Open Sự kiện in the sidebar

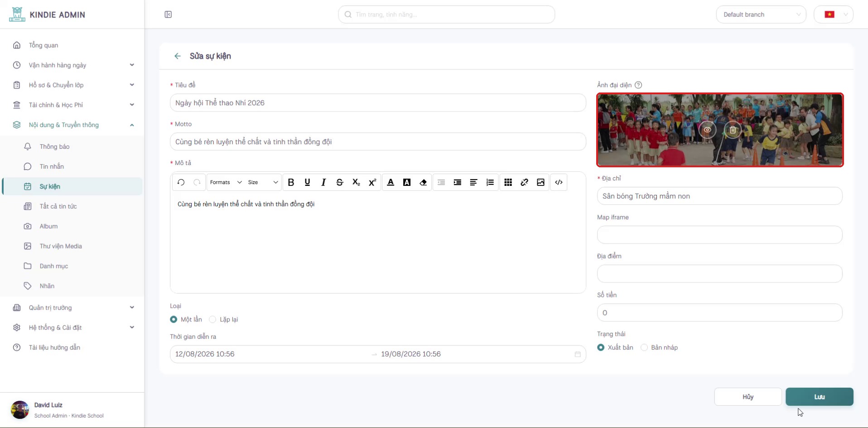[x=72, y=186]
